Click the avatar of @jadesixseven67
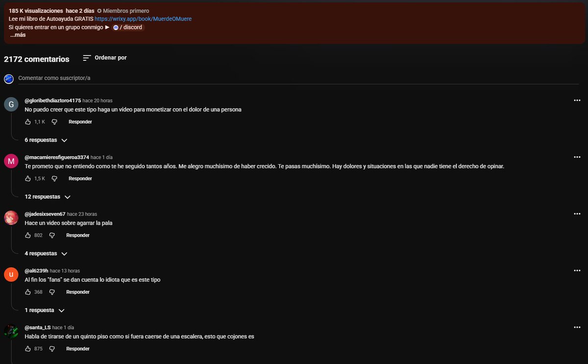The width and height of the screenshot is (588, 364). (11, 218)
